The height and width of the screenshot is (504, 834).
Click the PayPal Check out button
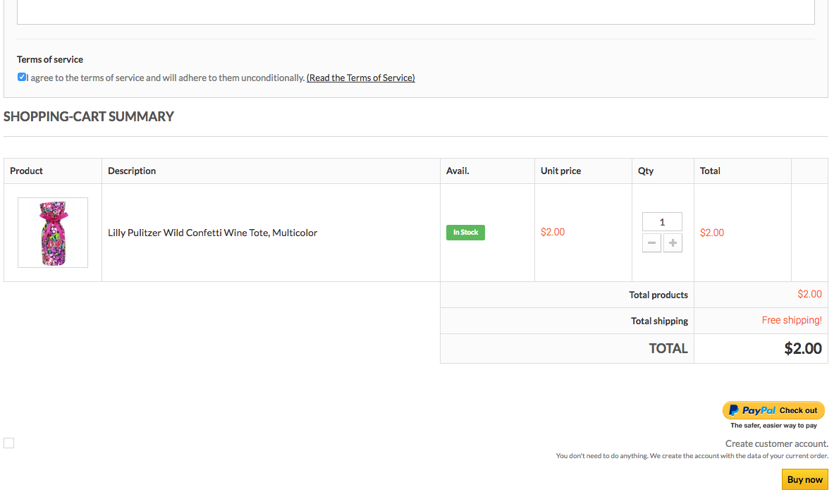click(773, 410)
